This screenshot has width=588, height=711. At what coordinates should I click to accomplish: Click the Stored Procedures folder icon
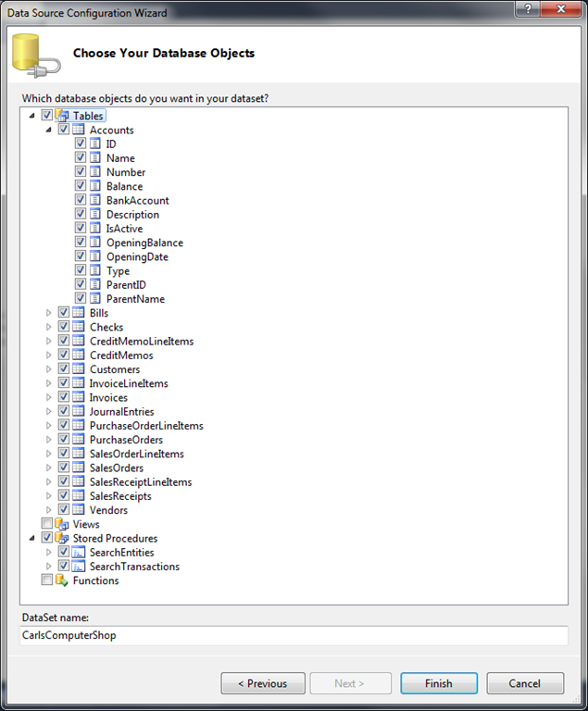[x=62, y=539]
